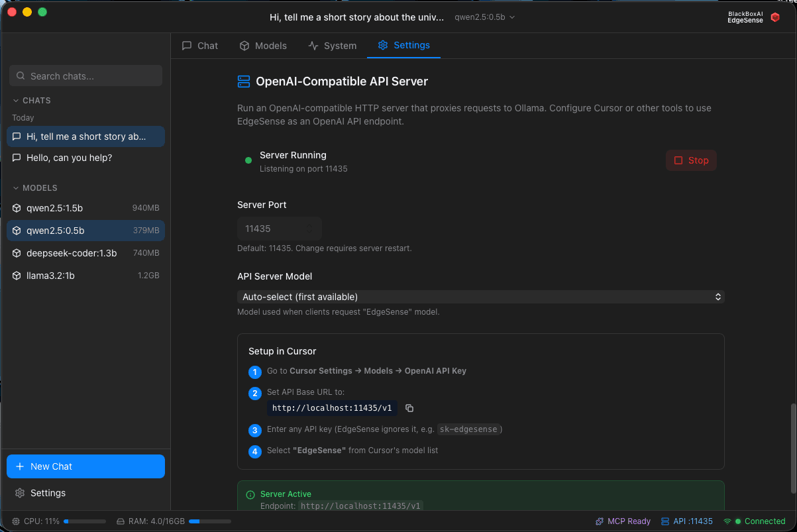This screenshot has height=532, width=797.
Task: Click the Connected wifi status icon
Action: (727, 521)
